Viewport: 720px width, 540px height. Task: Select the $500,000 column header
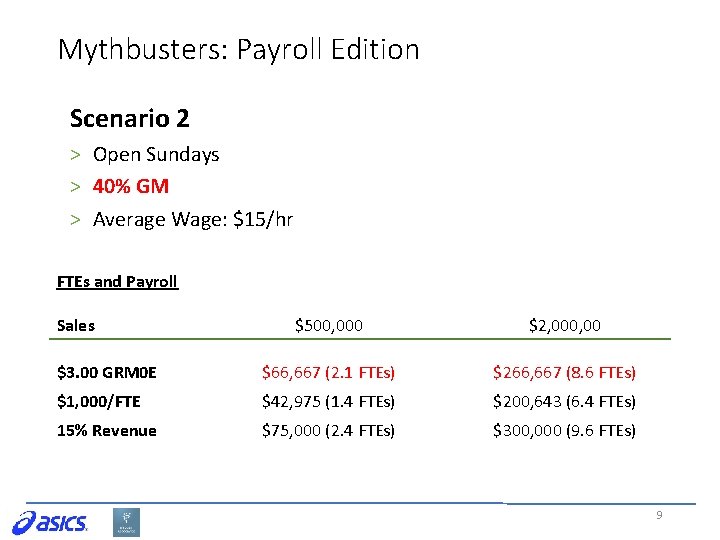329,326
